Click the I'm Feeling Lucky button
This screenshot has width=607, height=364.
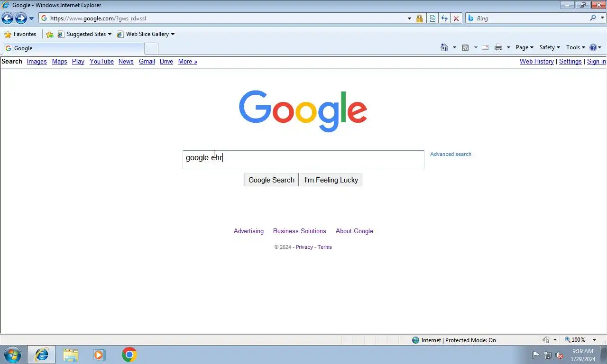tap(331, 180)
